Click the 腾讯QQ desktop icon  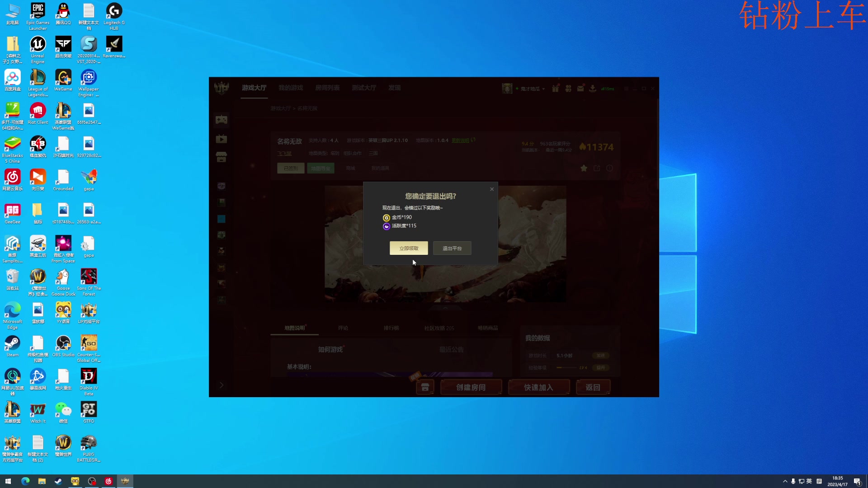[x=63, y=14]
